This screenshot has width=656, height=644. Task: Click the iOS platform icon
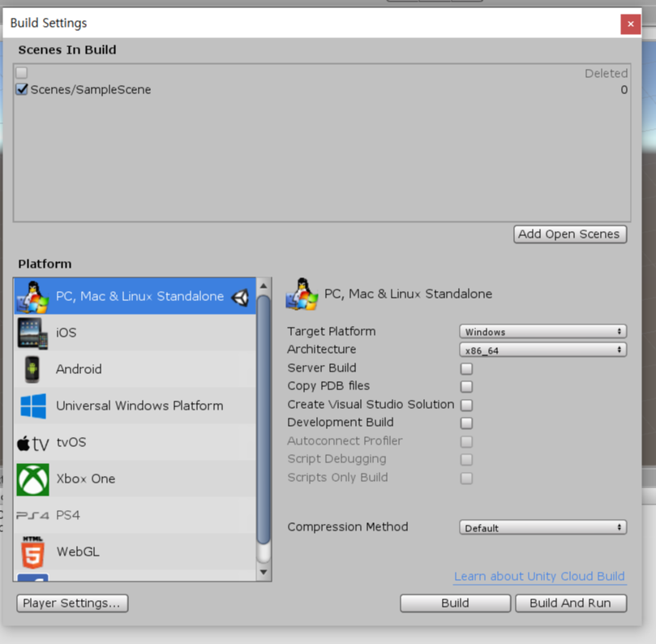click(x=32, y=333)
